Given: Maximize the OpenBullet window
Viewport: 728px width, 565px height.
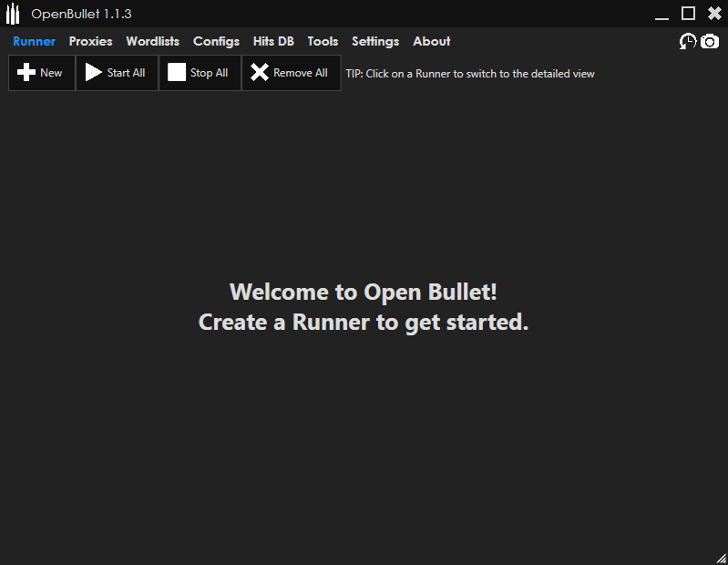Looking at the screenshot, I should click(x=688, y=14).
